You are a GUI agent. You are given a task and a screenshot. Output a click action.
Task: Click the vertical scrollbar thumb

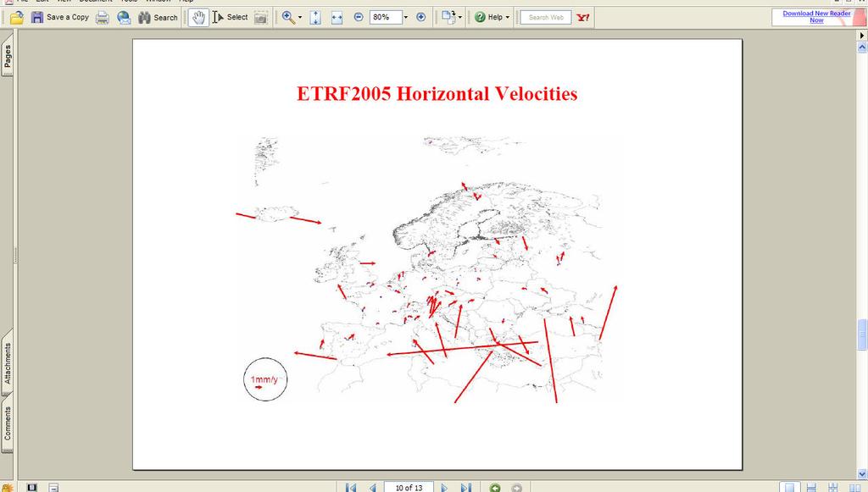(x=862, y=334)
